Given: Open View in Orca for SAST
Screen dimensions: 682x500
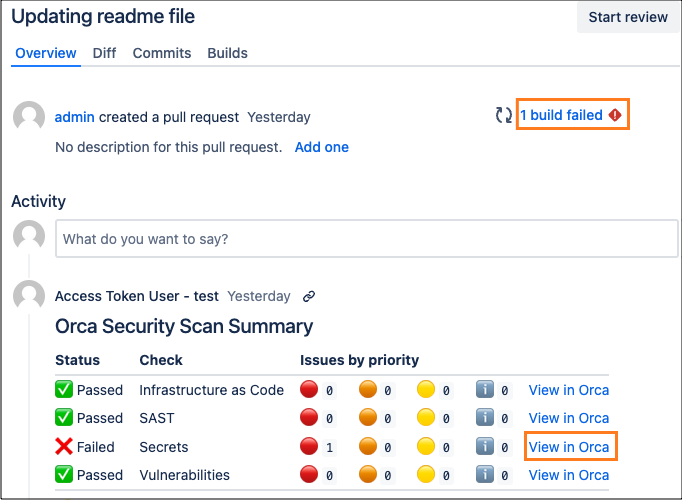Looking at the screenshot, I should coord(568,418).
